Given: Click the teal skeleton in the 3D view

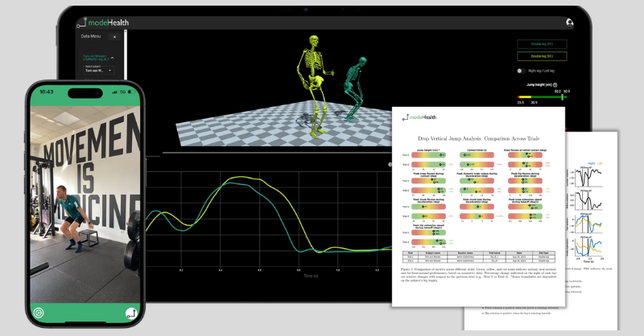Looking at the screenshot, I should (x=354, y=89).
